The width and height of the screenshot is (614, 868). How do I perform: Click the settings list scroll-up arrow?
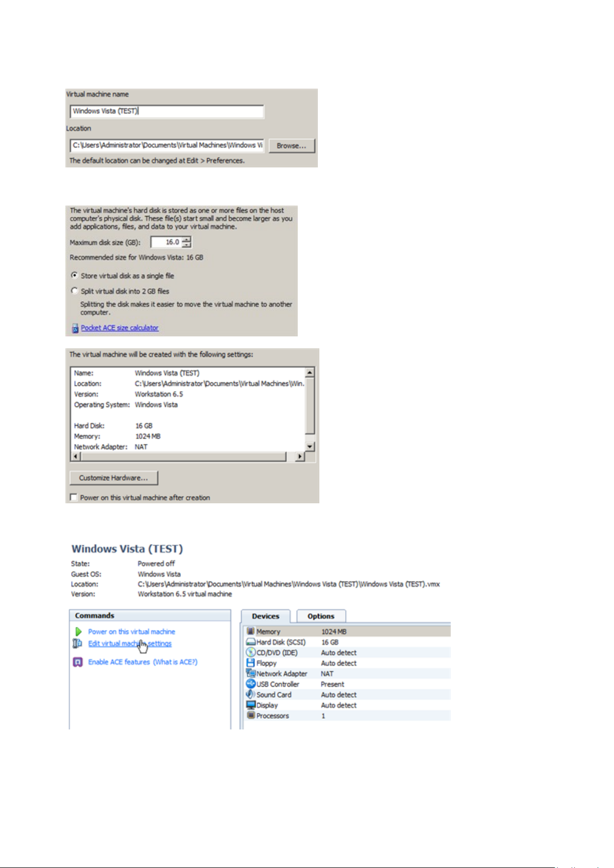coord(310,372)
